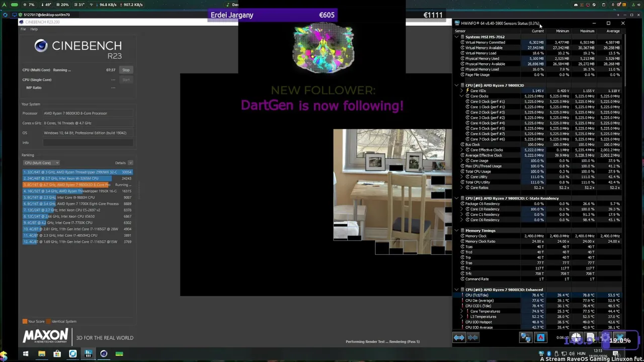
Task: Click the HWiNFO red fan control icon
Action: click(x=541, y=338)
